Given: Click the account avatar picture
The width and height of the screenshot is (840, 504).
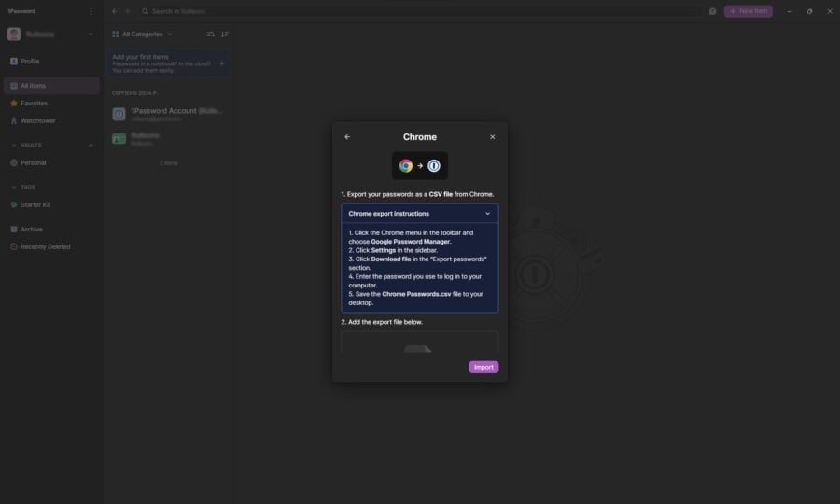Looking at the screenshot, I should (x=14, y=35).
